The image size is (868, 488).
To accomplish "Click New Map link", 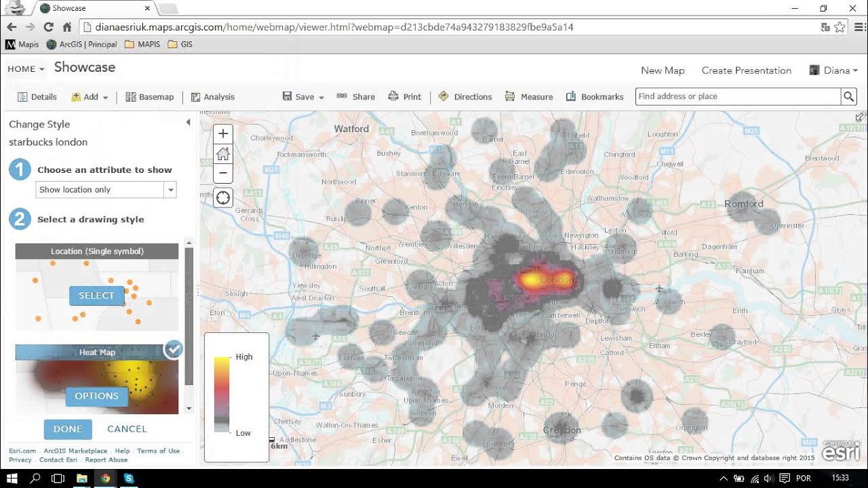I will point(663,70).
